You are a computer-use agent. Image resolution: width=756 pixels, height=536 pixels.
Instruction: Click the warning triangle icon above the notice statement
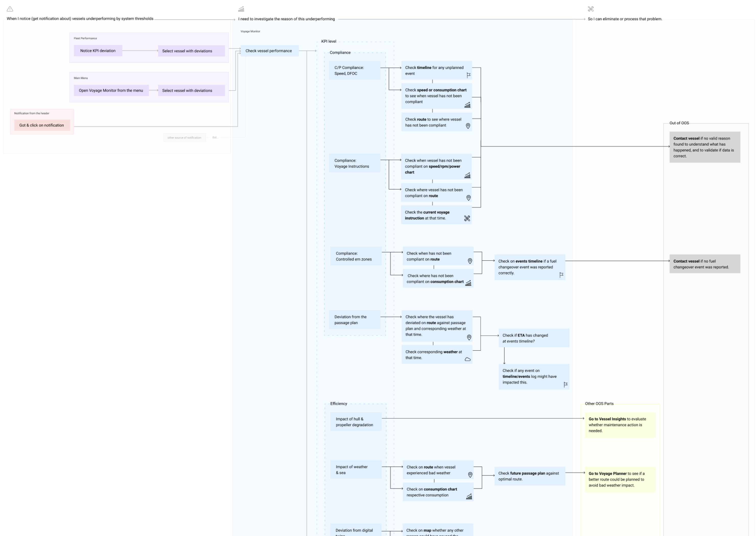coord(10,9)
